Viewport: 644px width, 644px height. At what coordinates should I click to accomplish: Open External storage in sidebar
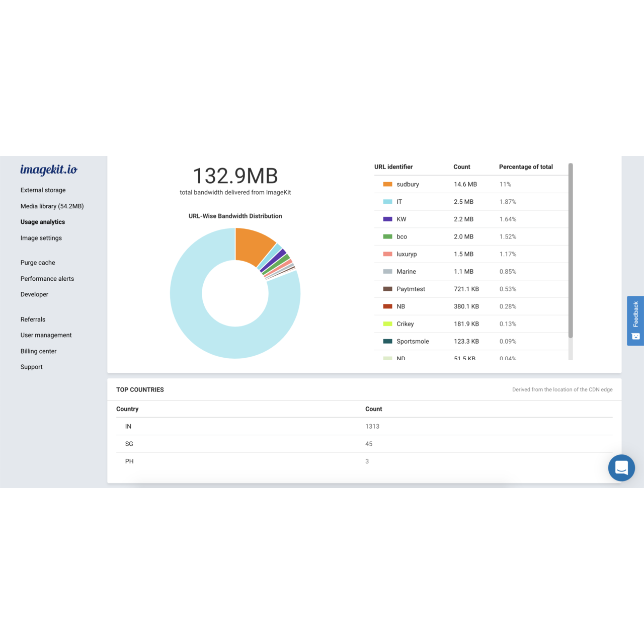click(x=43, y=190)
